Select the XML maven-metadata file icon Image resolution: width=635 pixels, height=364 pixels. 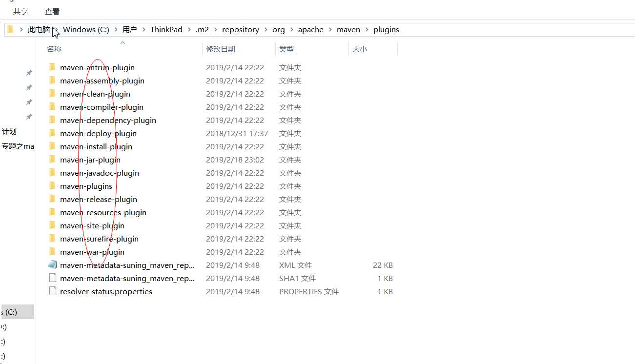click(x=53, y=265)
